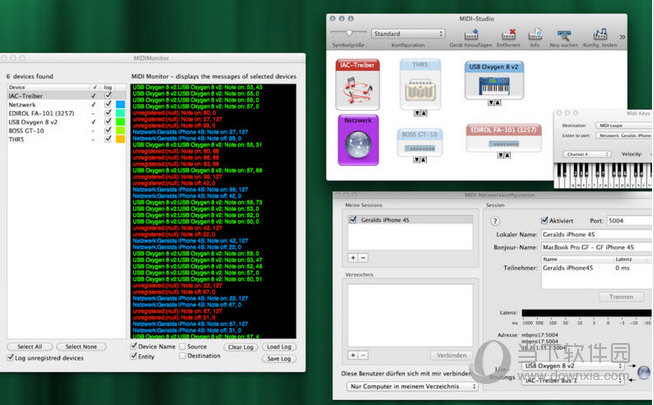Select the Netzwerk row in device list
This screenshot has width=654, height=405.
pos(66,105)
